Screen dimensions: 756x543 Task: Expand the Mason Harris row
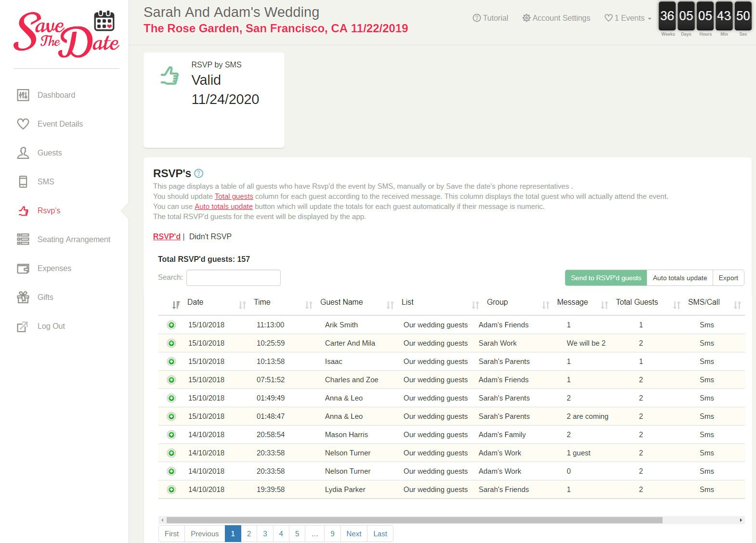click(171, 435)
